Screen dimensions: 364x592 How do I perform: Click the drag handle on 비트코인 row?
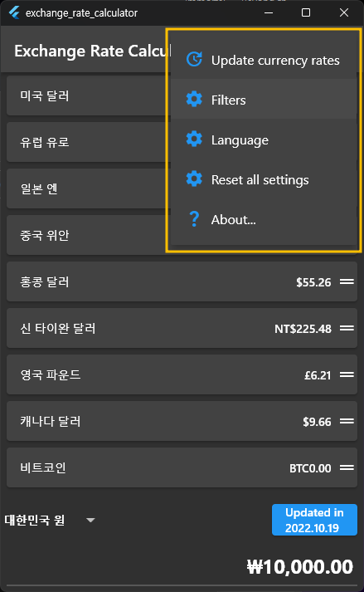click(x=347, y=467)
